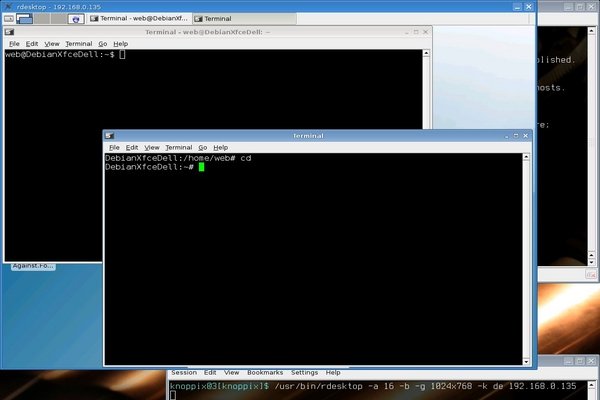Click the 'Against.Fo...' desktop icon label
Viewport: 600px width, 400px height.
(x=32, y=266)
